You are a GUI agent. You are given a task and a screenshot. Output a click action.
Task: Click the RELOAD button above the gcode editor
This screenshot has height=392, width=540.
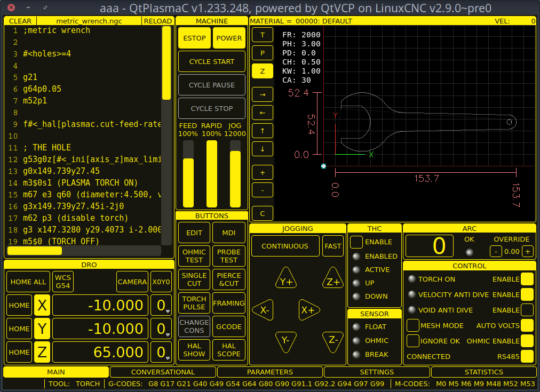click(157, 21)
